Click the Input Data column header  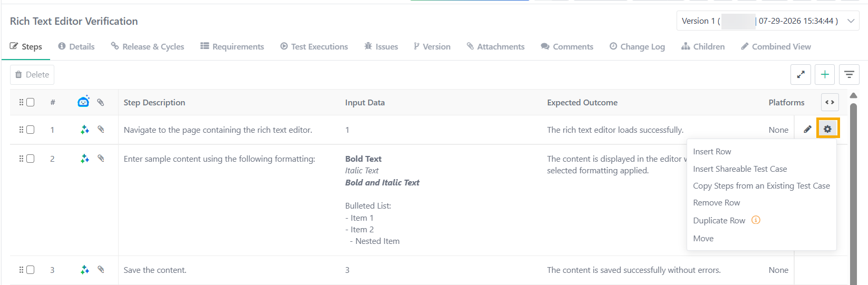(x=365, y=103)
